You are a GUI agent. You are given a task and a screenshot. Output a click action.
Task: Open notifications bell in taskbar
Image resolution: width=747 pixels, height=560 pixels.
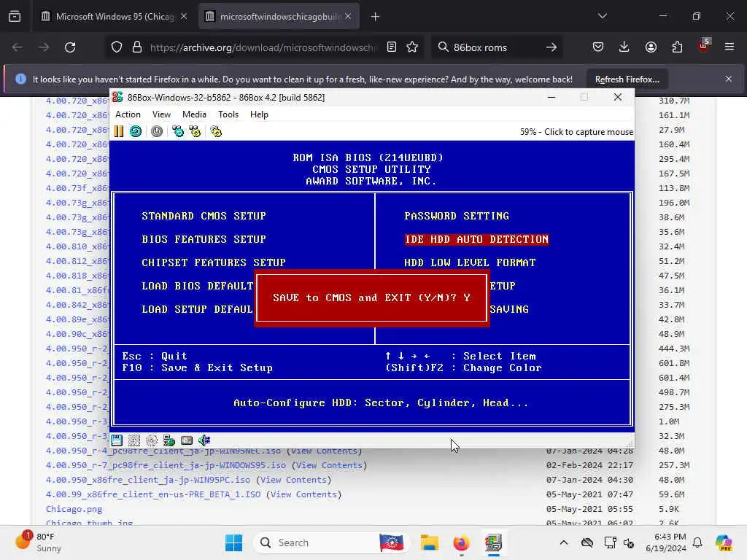pyautogui.click(x=697, y=542)
